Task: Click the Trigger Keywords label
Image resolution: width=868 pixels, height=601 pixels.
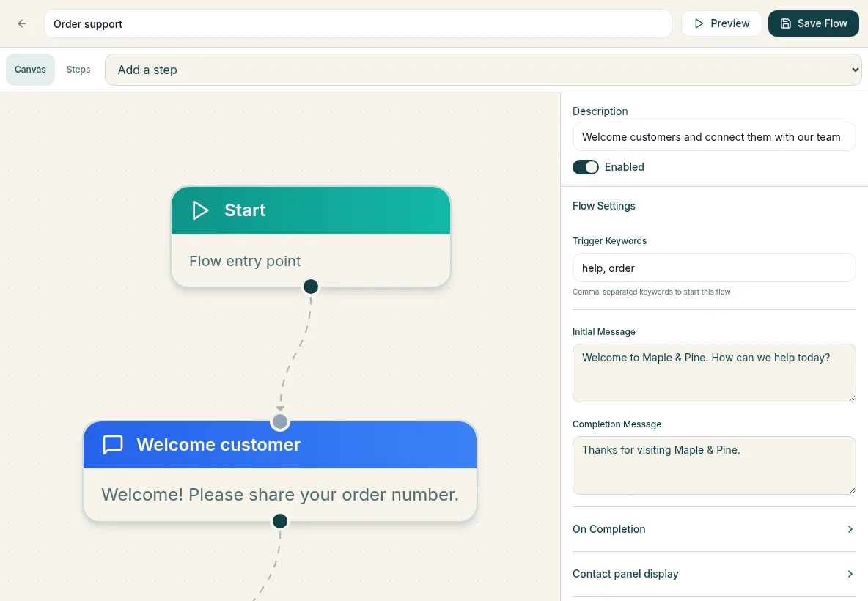Action: click(x=609, y=240)
